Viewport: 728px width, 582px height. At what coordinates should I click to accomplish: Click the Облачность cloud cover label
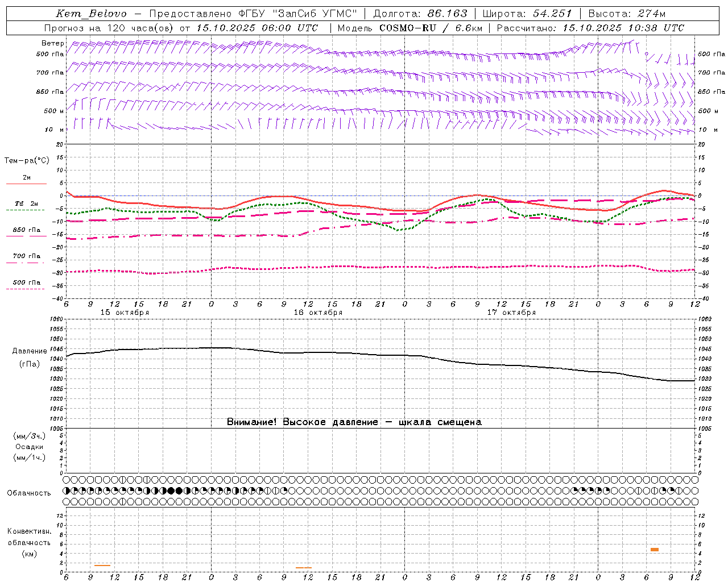pyautogui.click(x=29, y=493)
